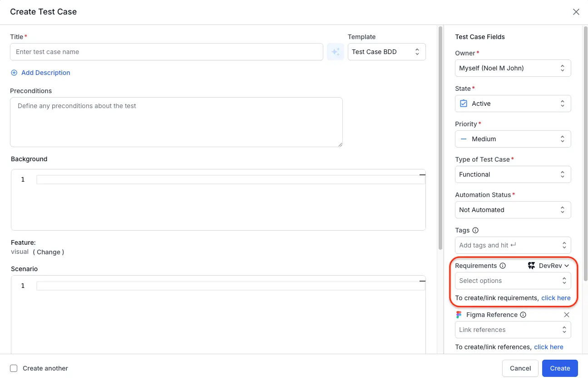
Task: Open the Requirements Select options dropdown
Action: point(513,281)
